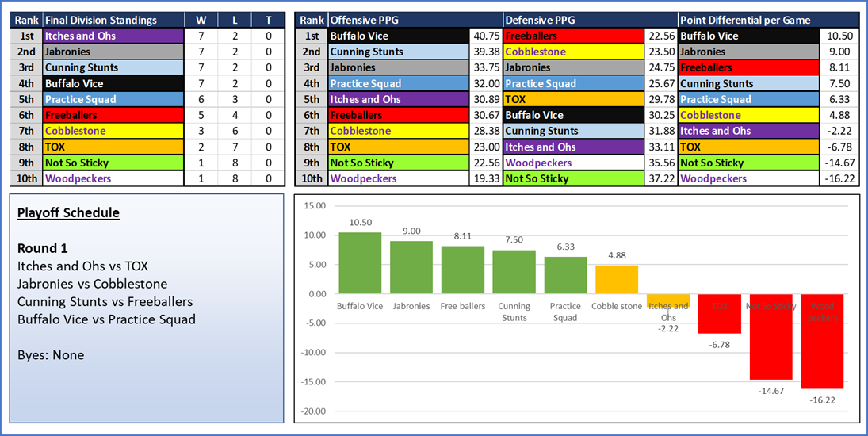868x436 pixels.
Task: Click the 15.00 y-axis label on chart
Action: tap(315, 205)
